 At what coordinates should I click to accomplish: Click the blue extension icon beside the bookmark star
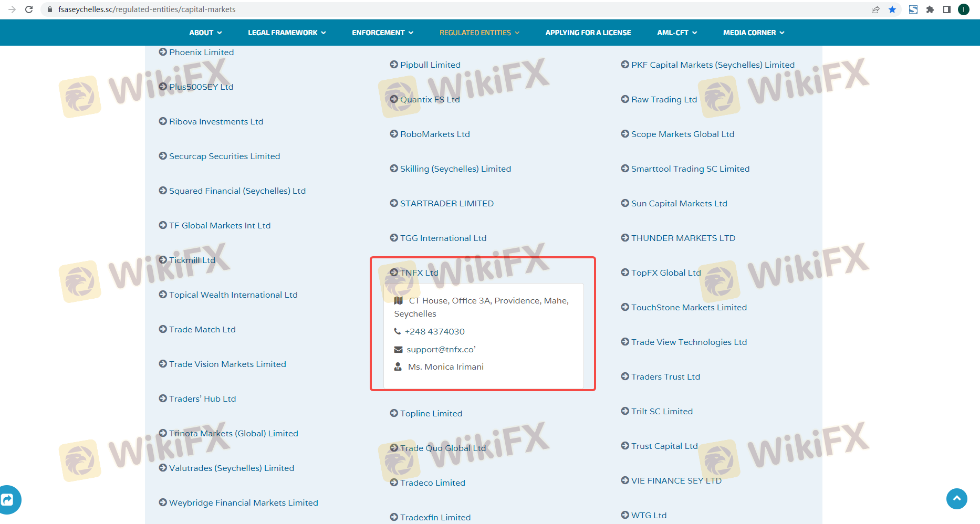pyautogui.click(x=913, y=9)
